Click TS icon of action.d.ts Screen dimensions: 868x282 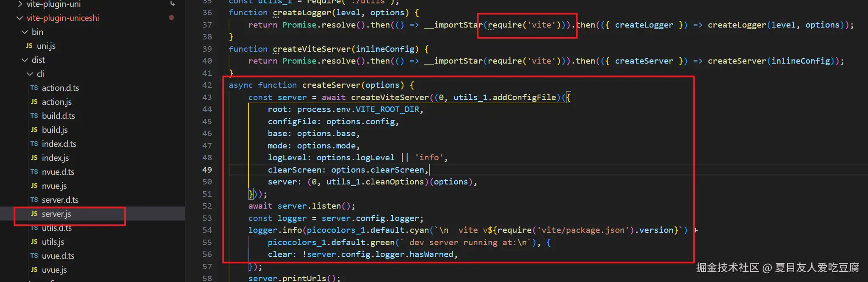pos(34,88)
